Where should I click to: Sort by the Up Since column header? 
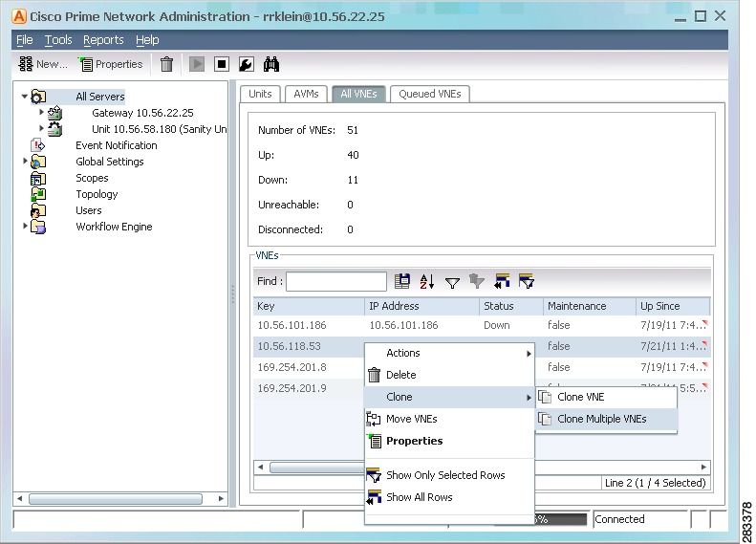point(674,306)
